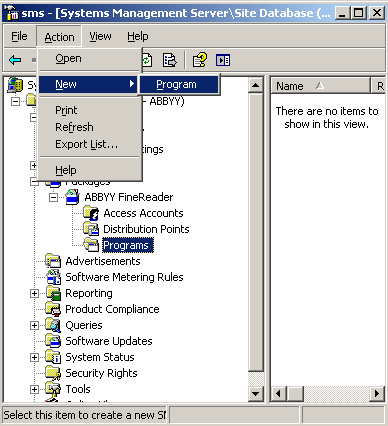This screenshot has height=426, width=388.
Task: Click the Reporting node icon
Action: click(53, 293)
